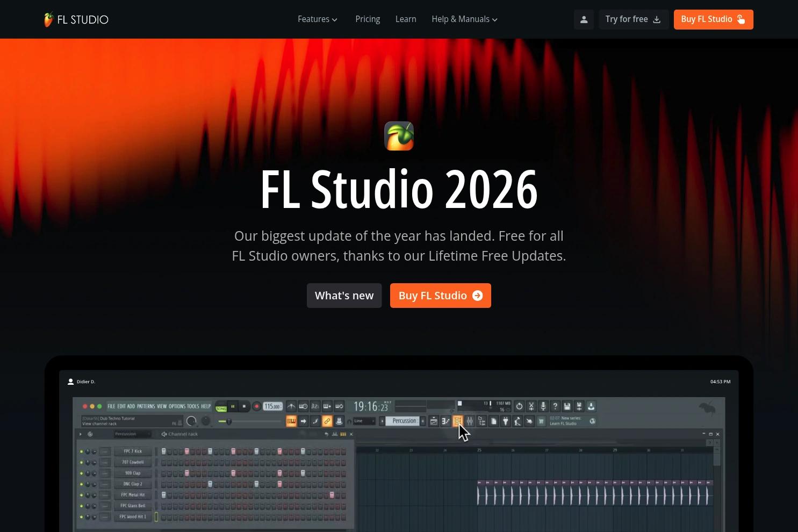The image size is (798, 532).
Task: Click the audio editor scissors icon
Action: [x=531, y=406]
